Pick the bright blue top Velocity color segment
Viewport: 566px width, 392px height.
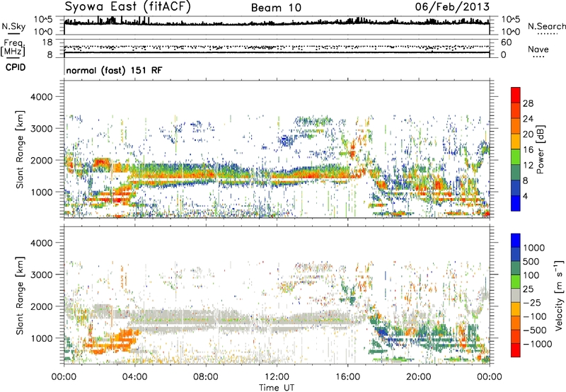click(x=516, y=241)
